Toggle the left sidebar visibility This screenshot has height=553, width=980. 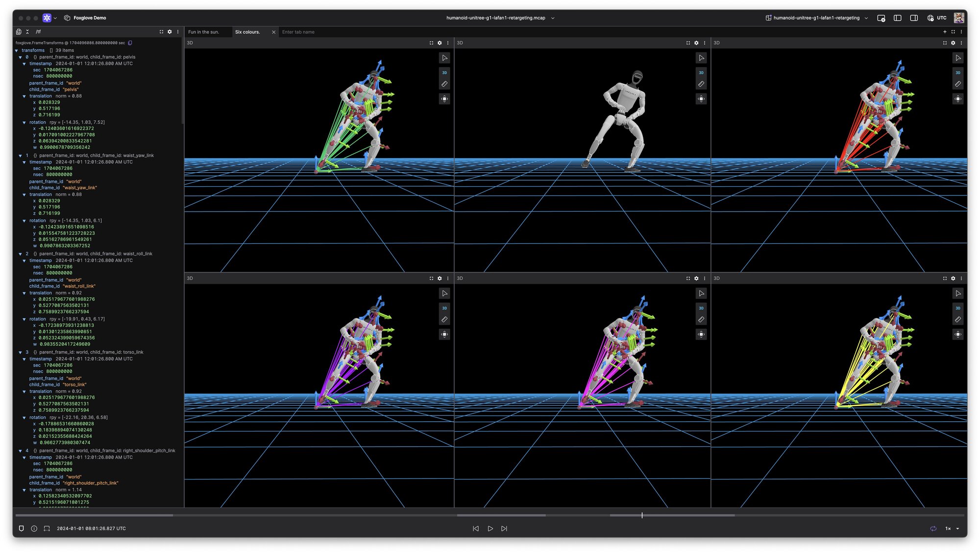(x=898, y=18)
